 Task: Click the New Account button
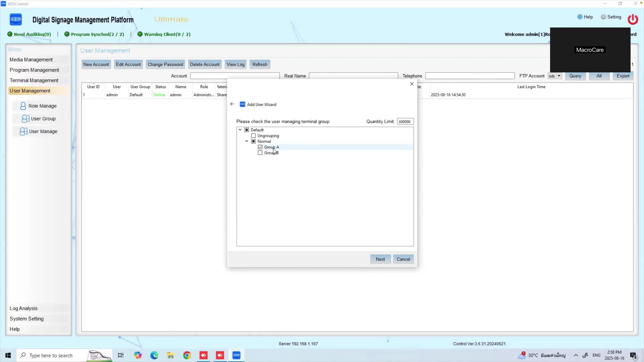[x=96, y=64]
